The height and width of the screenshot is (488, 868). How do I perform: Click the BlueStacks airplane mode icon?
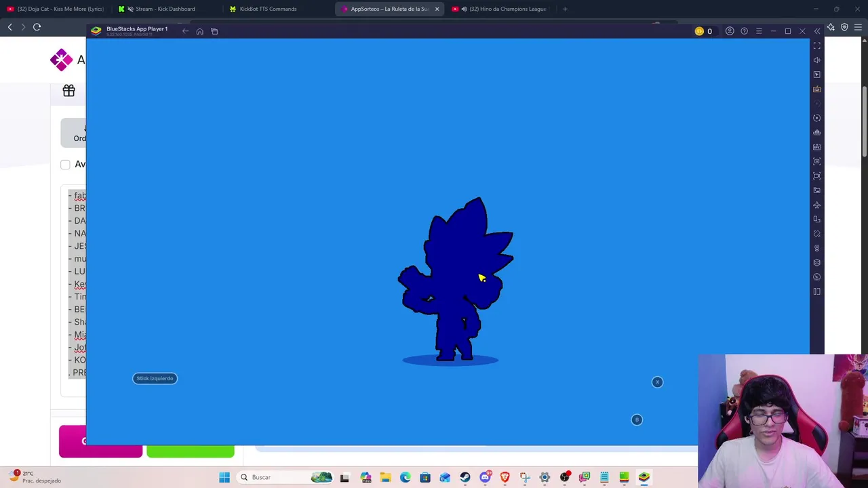(x=816, y=205)
